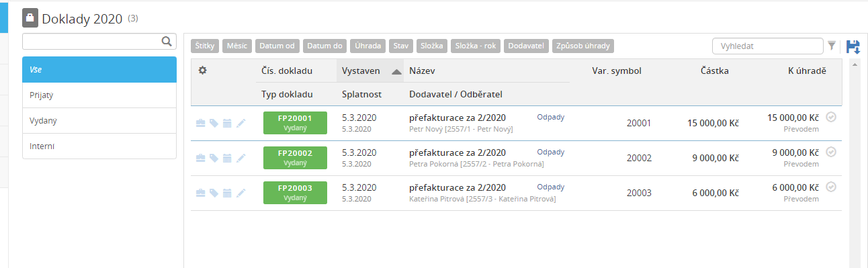Open the calendar icon in the FP20003 row

[x=227, y=193]
